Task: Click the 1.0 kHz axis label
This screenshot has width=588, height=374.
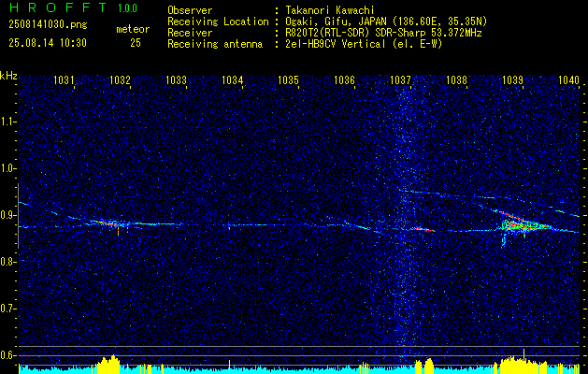Action: pos(7,168)
